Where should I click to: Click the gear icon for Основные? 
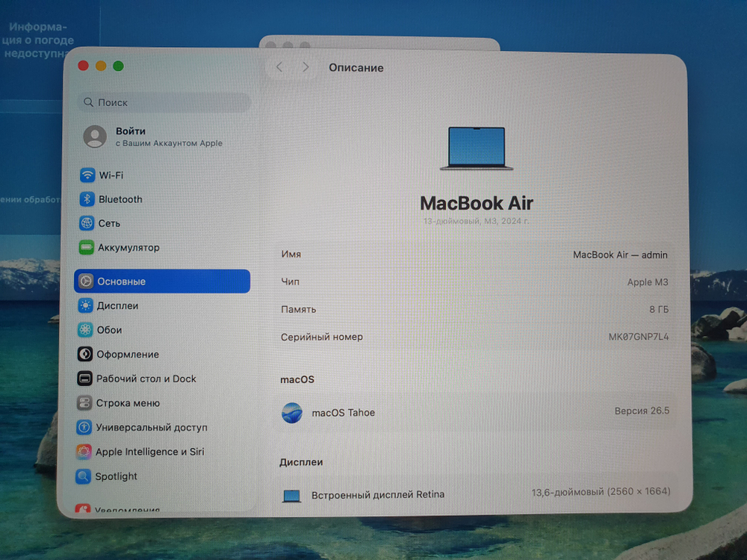click(86, 281)
